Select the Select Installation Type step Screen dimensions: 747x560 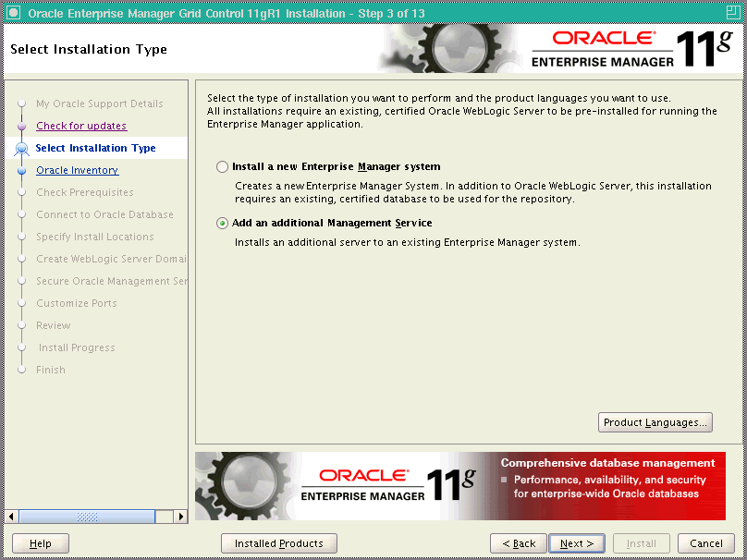(x=96, y=148)
